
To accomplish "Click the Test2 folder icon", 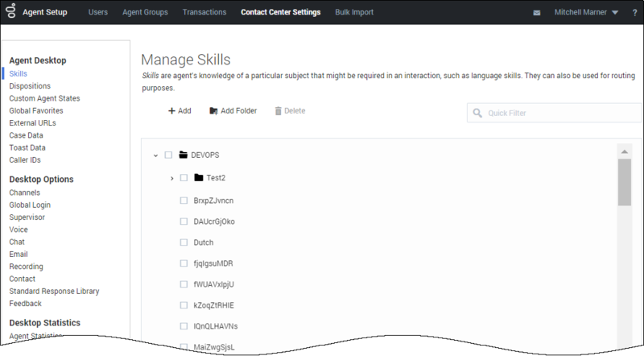I will coord(199,178).
